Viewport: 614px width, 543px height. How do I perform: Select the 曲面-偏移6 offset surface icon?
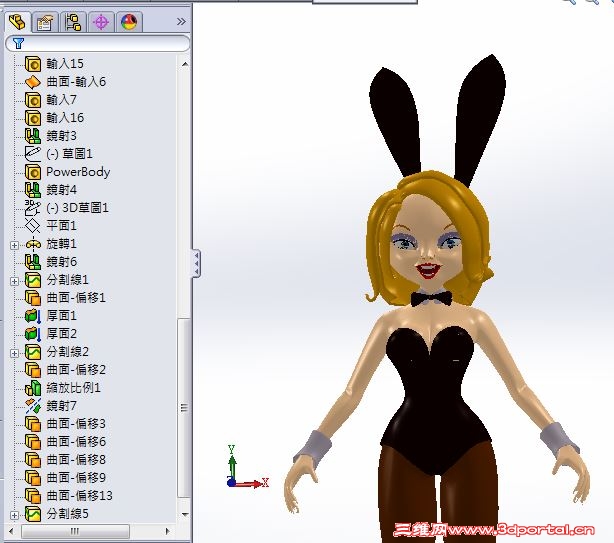click(x=33, y=442)
